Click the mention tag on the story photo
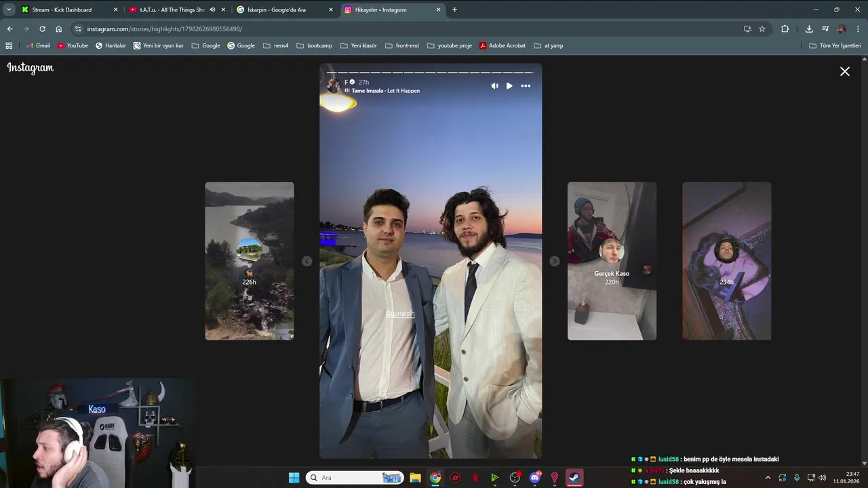This screenshot has width=868, height=488. pyautogui.click(x=400, y=314)
